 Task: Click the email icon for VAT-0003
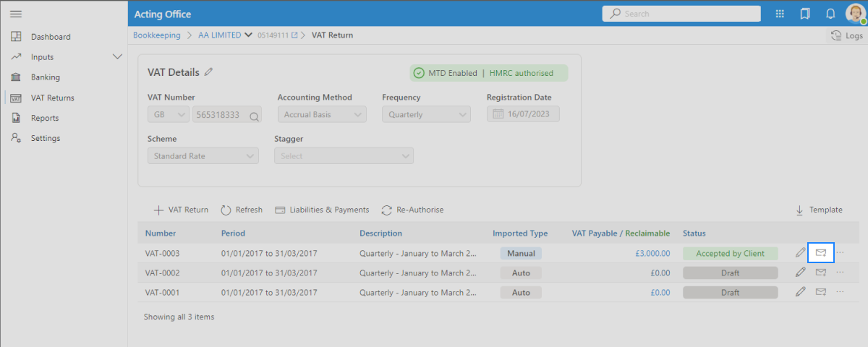(820, 253)
